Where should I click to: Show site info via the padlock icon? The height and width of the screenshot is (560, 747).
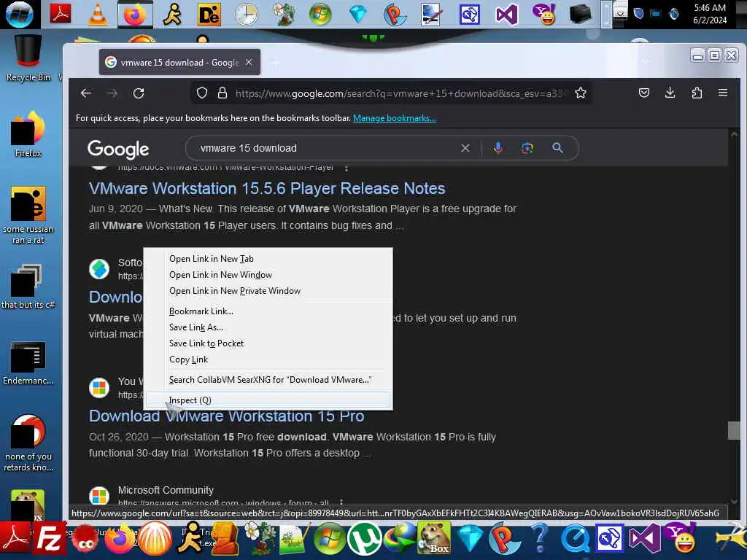coord(222,93)
